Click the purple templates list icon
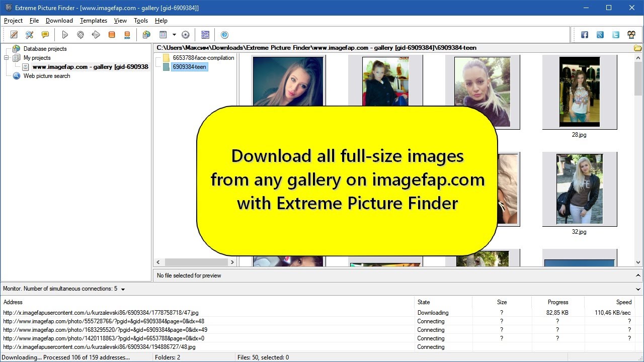 coord(205,35)
